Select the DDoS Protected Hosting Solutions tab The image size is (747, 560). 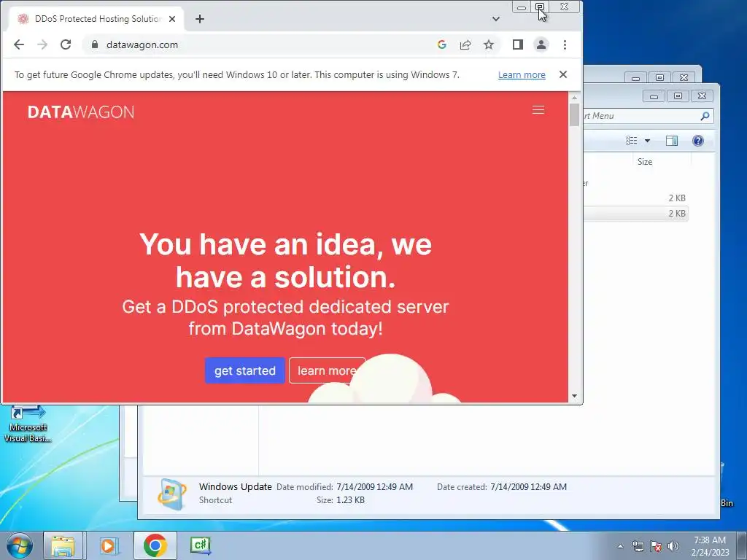click(x=94, y=19)
